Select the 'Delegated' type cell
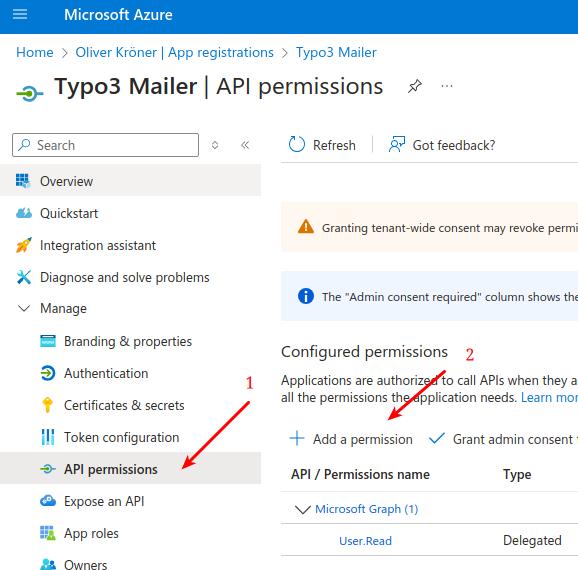Image resolution: width=578 pixels, height=570 pixels. point(532,541)
